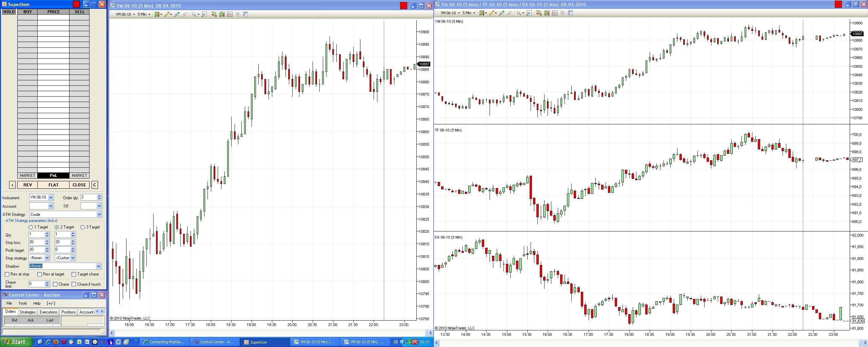Screen dimensions: 868x347
Task: Select pointer cursor tool in middle chart toolbar
Action: (194, 14)
